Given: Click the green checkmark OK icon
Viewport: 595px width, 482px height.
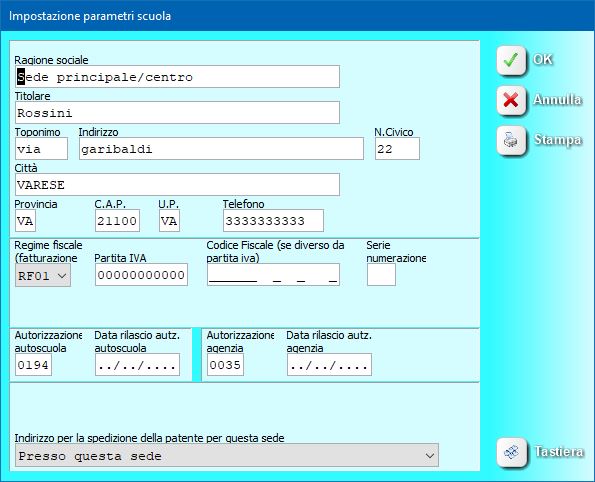Looking at the screenshot, I should [511, 60].
